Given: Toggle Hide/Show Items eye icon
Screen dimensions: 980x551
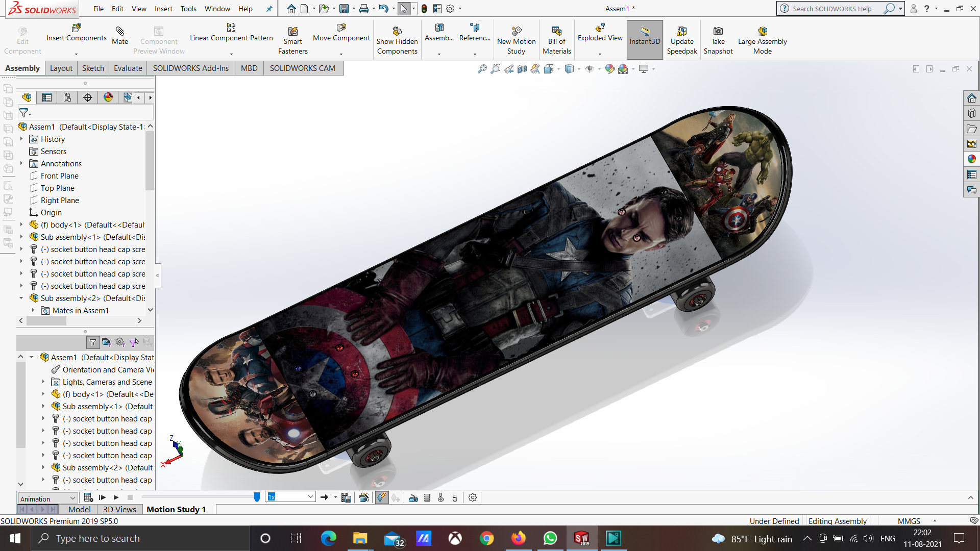Looking at the screenshot, I should [x=590, y=69].
